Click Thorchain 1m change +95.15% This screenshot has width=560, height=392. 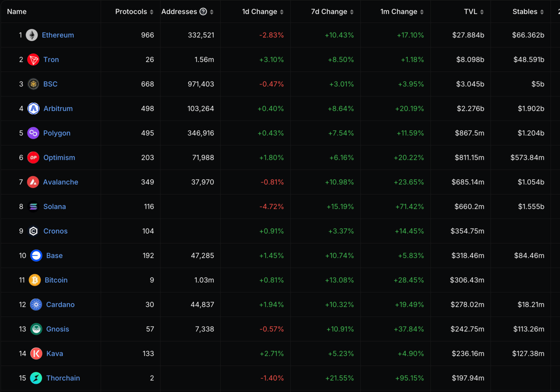pyautogui.click(x=410, y=378)
